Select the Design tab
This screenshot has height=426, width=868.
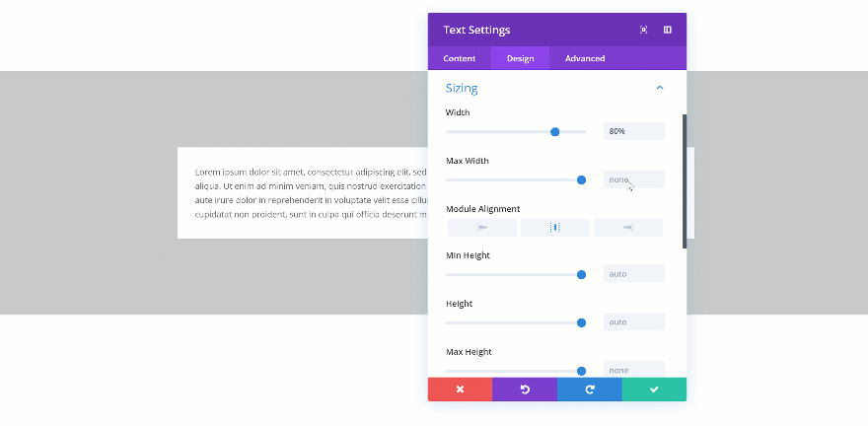click(520, 58)
